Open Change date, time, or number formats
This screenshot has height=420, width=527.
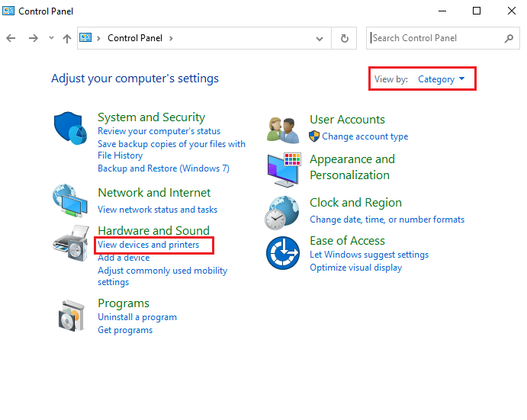(x=387, y=220)
